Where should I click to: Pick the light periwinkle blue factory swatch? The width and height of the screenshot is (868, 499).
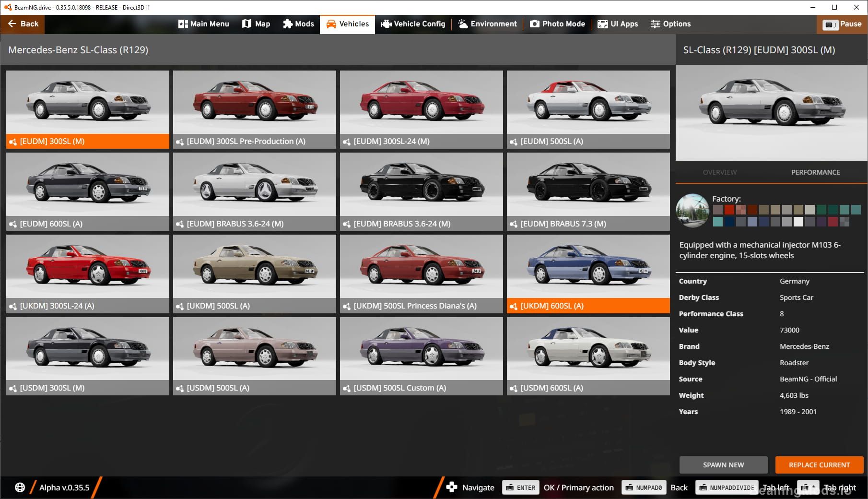pos(752,222)
